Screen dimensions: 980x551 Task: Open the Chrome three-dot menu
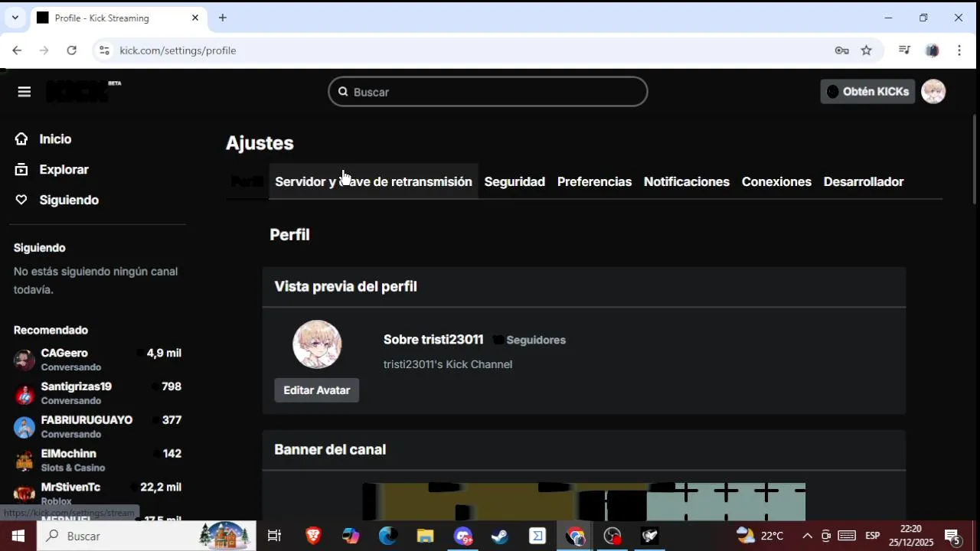pyautogui.click(x=959, y=51)
